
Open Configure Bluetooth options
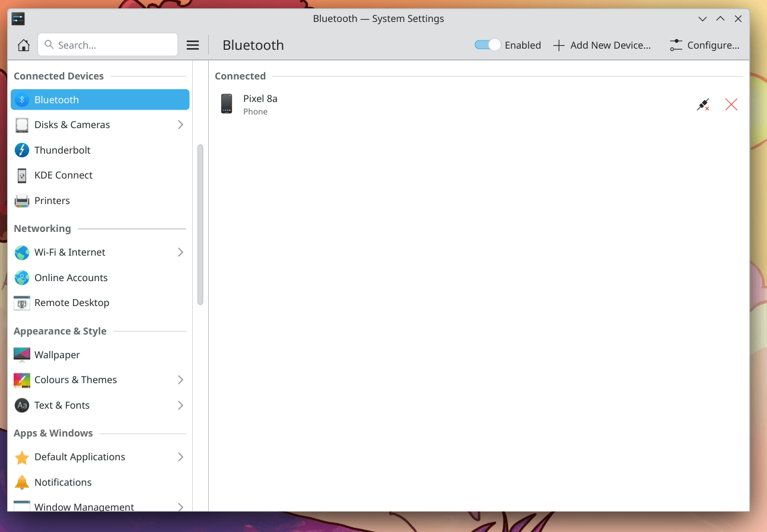[x=705, y=44]
